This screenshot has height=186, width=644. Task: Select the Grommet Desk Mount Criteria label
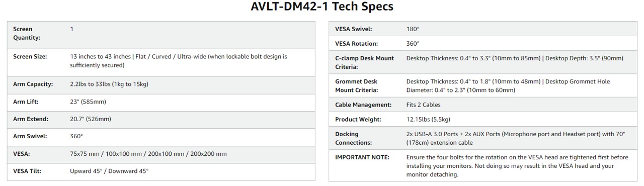[357, 85]
